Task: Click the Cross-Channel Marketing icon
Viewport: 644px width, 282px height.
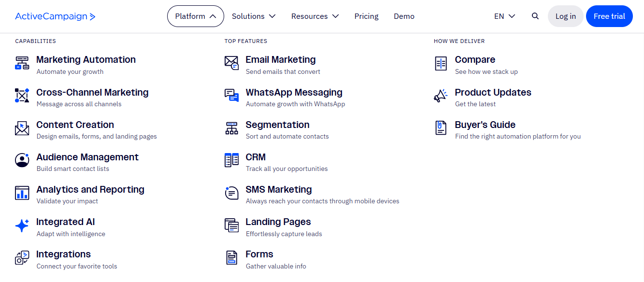Action: [x=22, y=96]
